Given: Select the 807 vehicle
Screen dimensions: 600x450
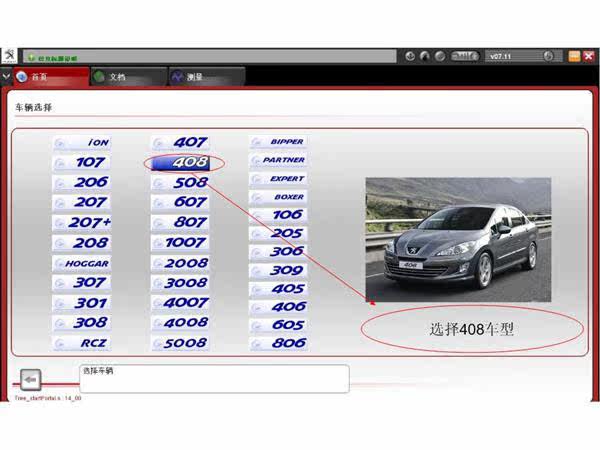Looking at the screenshot, I should pos(180,223).
